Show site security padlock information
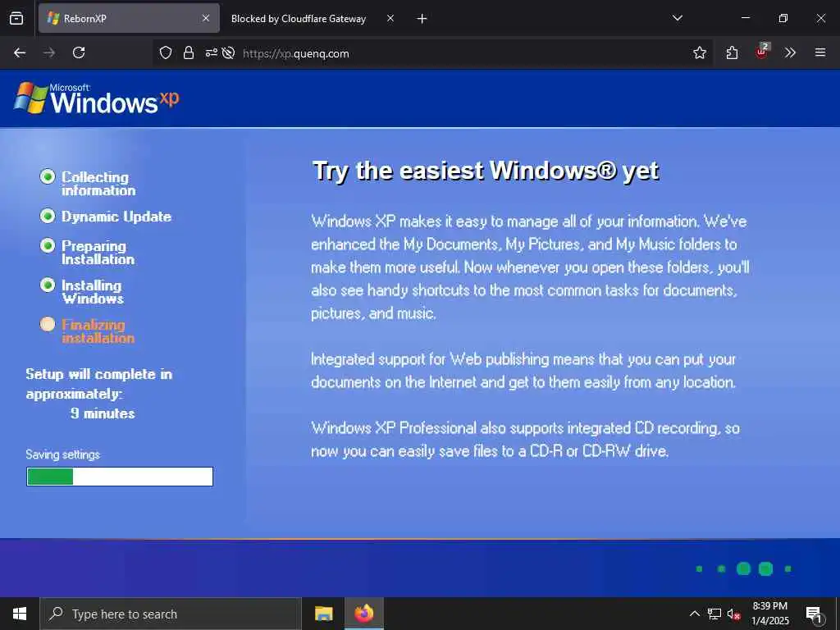 (189, 52)
